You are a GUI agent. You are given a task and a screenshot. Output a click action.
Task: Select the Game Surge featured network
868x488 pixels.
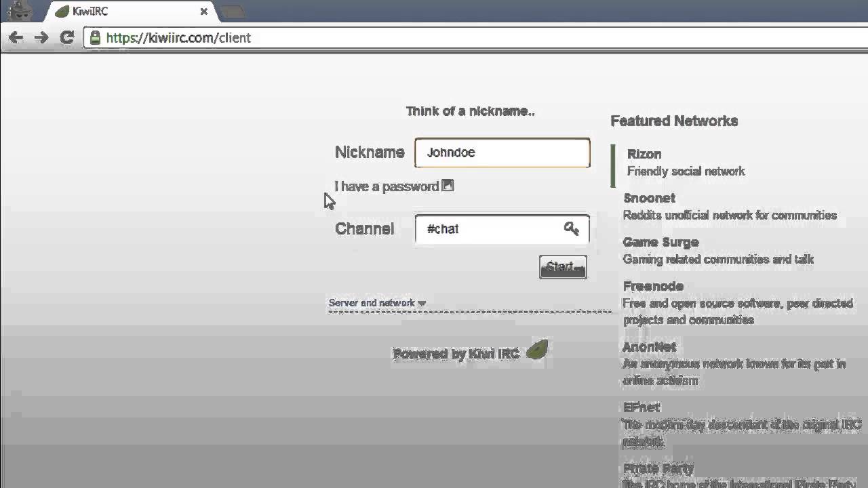tap(661, 242)
